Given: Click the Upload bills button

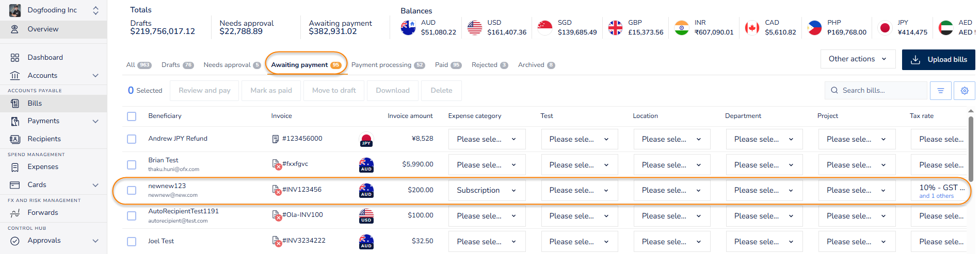Looking at the screenshot, I should [x=938, y=60].
